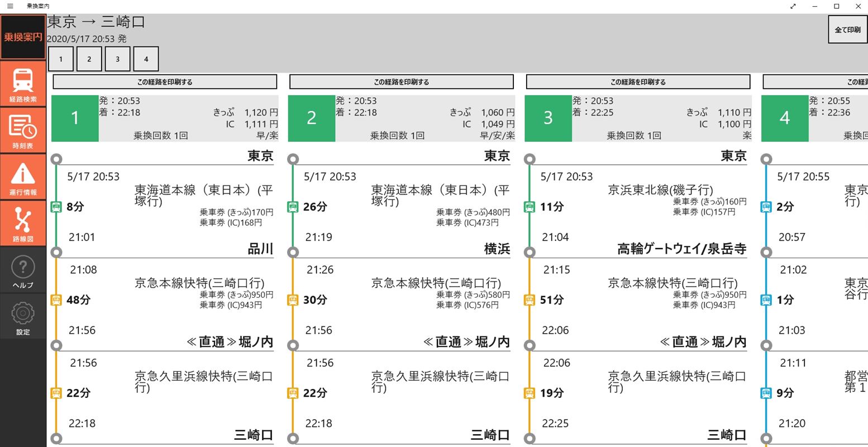This screenshot has width=868, height=447.
Task: Click 京浜東北線(磯子行) in route 3
Action: point(660,190)
